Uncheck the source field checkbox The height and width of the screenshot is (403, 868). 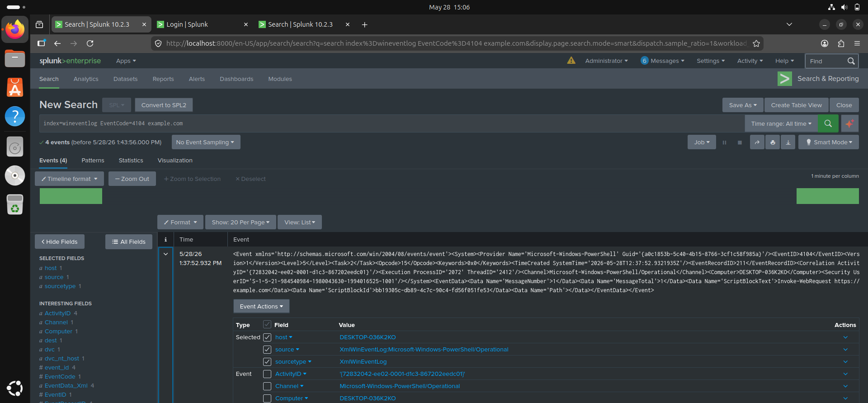tap(267, 350)
